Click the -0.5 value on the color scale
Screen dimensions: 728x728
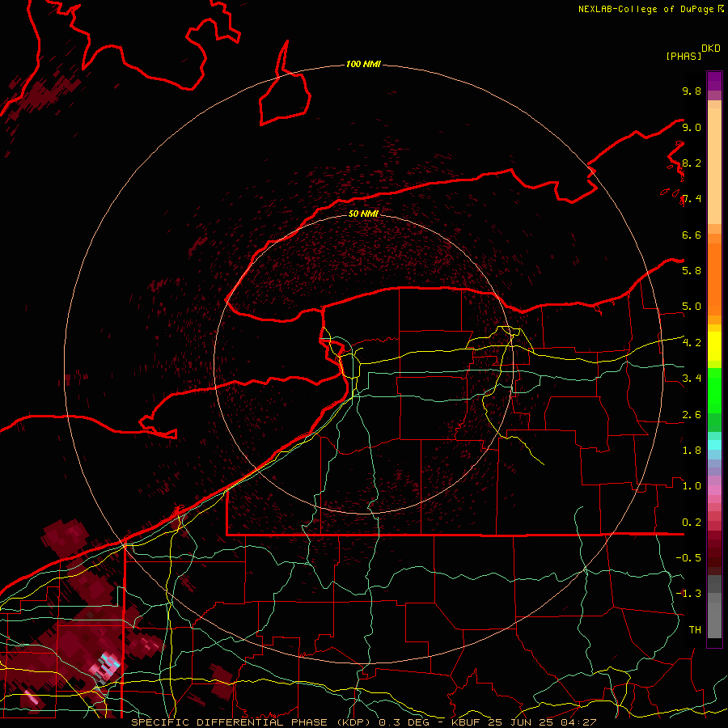(688, 557)
